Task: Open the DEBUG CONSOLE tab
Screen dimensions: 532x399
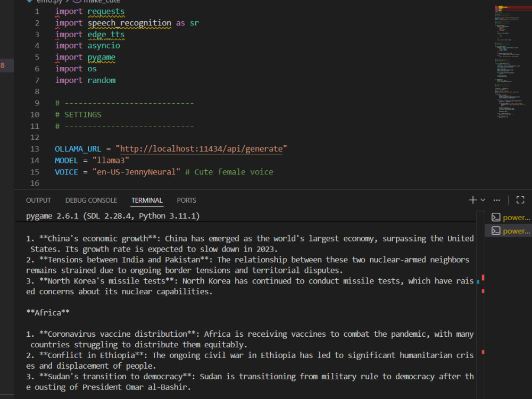Action: (91, 200)
